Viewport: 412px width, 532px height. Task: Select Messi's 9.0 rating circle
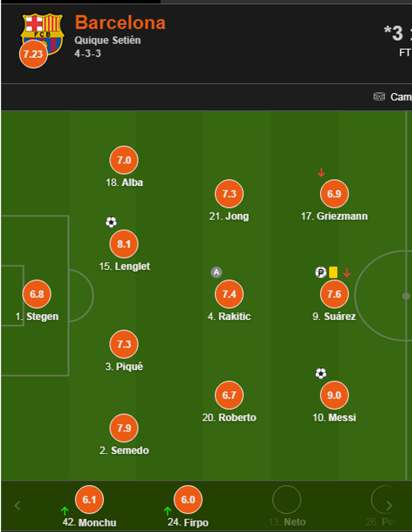[x=334, y=395]
